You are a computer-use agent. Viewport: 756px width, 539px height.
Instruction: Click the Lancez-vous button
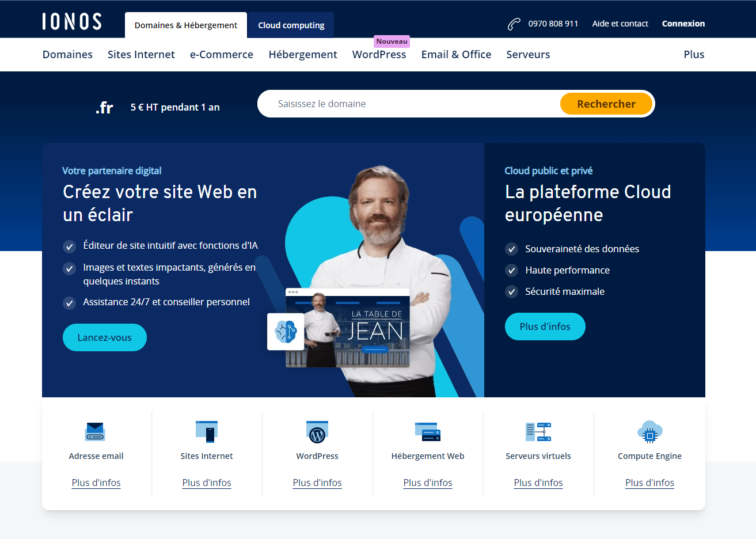click(x=105, y=337)
